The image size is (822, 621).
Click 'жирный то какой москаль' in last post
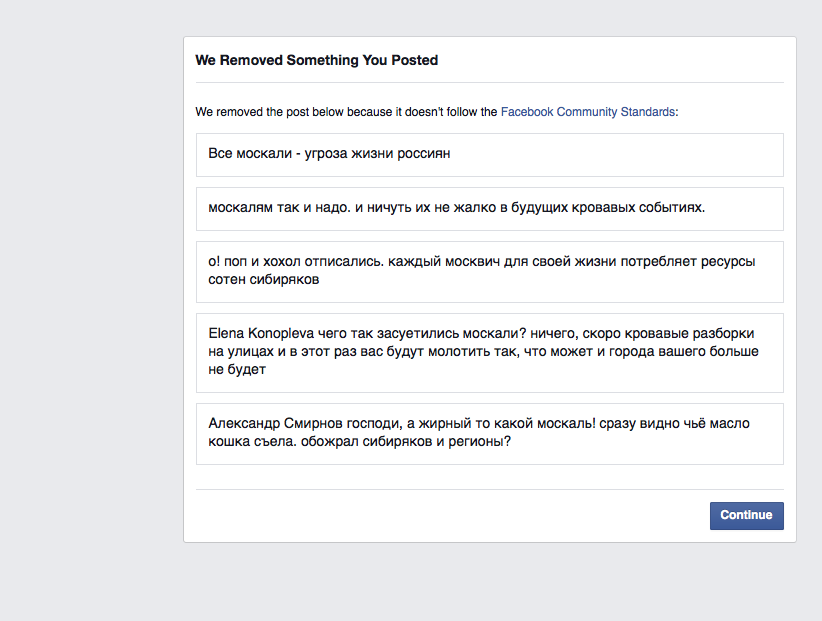[507, 423]
